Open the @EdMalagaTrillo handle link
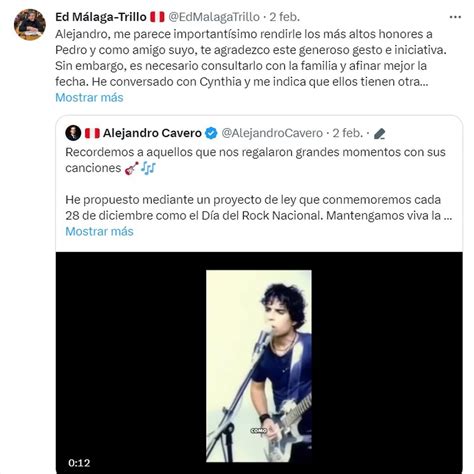The width and height of the screenshot is (474, 474). coord(214,17)
